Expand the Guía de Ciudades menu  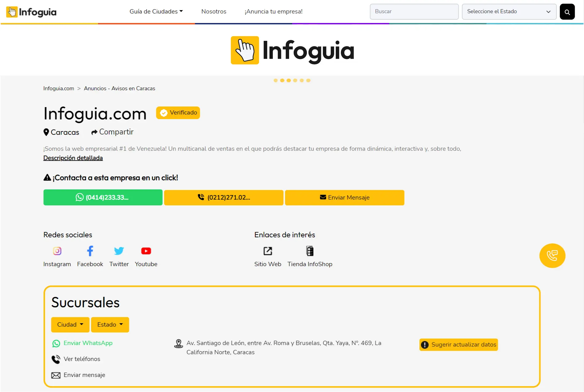pos(156,11)
